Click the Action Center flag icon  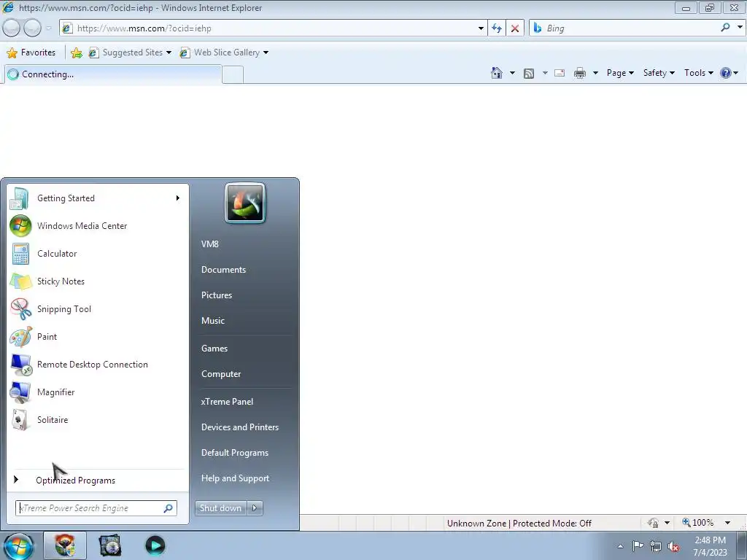(638, 546)
